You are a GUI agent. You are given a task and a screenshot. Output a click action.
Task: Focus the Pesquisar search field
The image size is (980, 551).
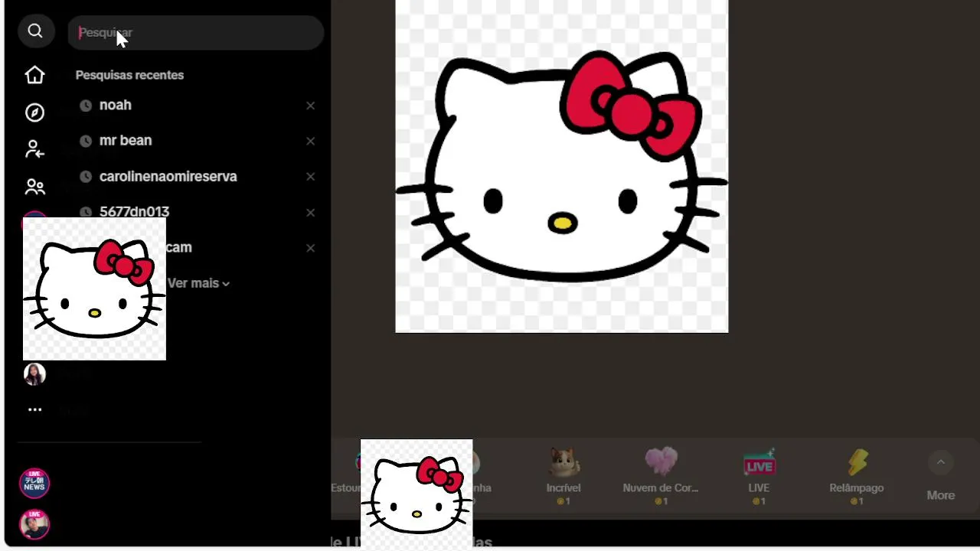[x=196, y=33]
